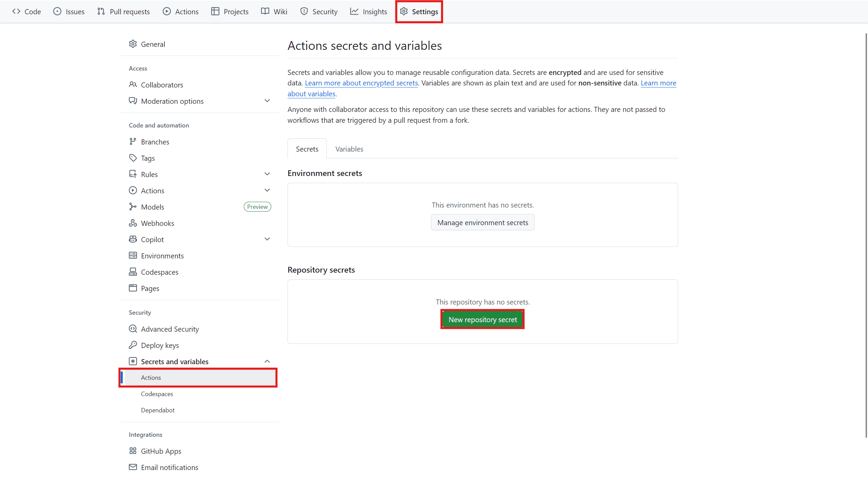
Task: Open Environments settings page
Action: (x=200, y=256)
